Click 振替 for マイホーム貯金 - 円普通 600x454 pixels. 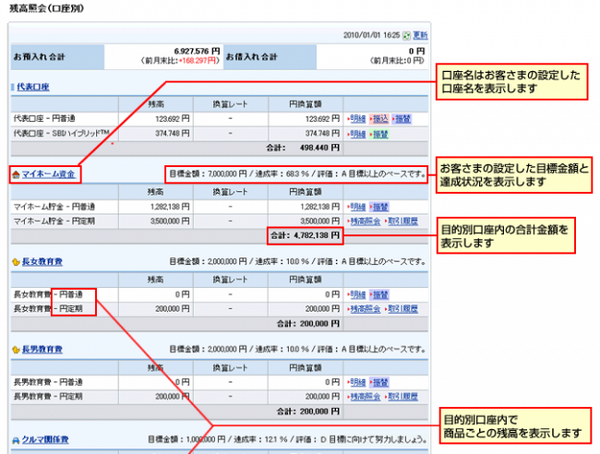[381, 207]
